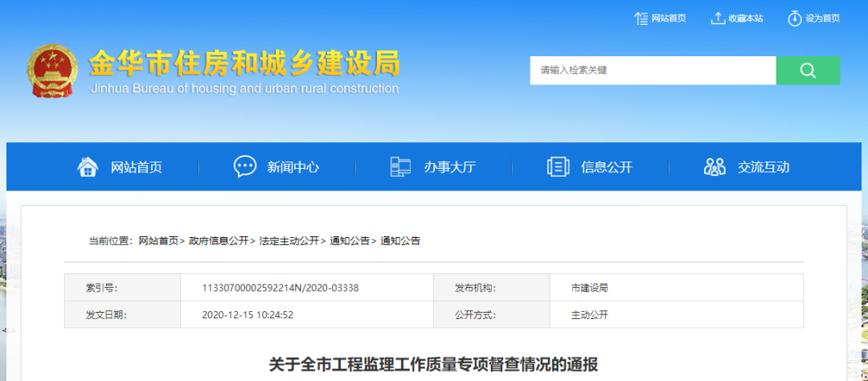Click breadcrumb link 法定主动公开
This screenshot has height=381, width=868.
tap(289, 240)
